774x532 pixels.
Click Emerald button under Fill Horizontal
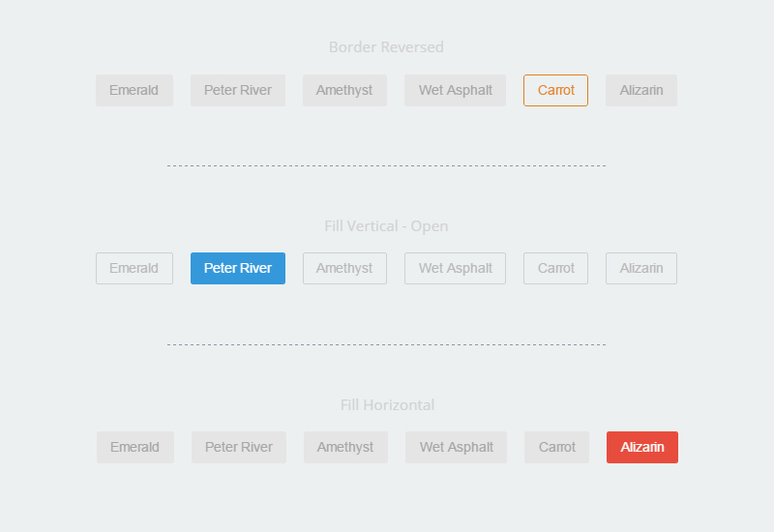click(x=135, y=447)
